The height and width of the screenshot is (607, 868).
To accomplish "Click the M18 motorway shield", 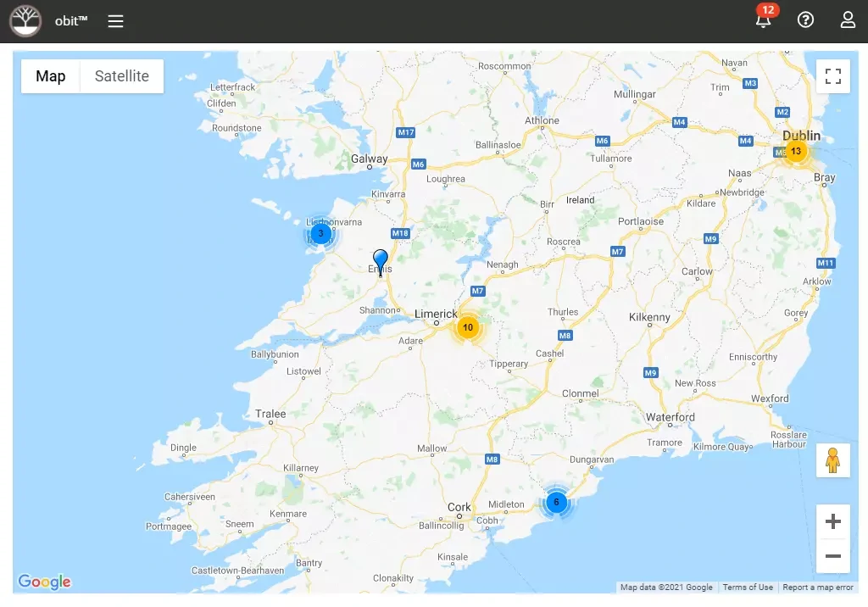I will [x=400, y=233].
